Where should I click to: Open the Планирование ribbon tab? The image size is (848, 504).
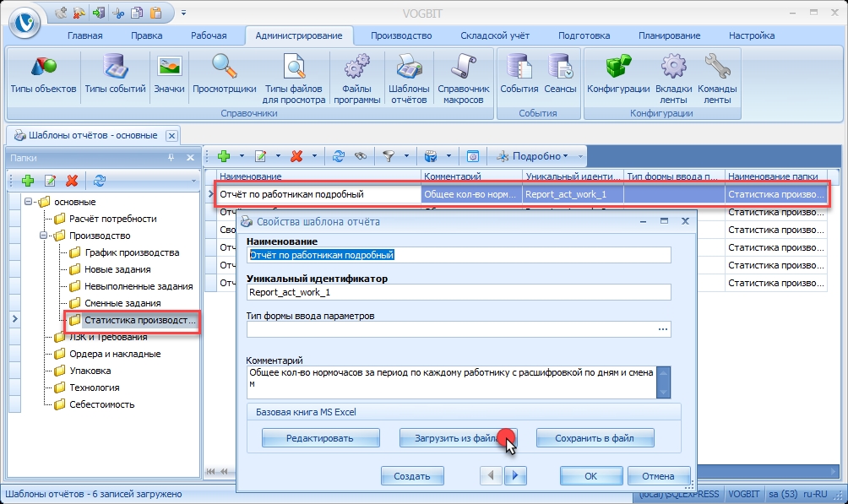click(x=669, y=35)
